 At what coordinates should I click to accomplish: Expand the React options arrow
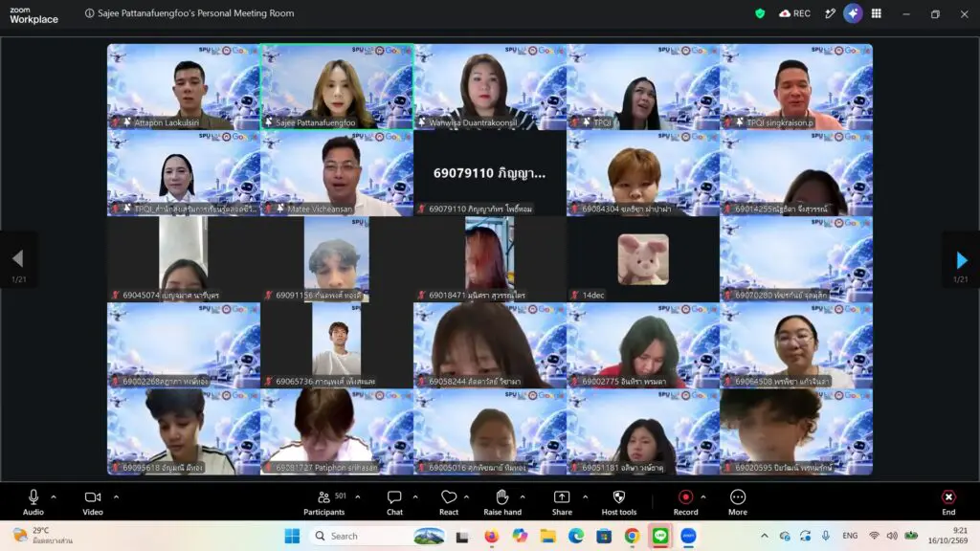[466, 497]
